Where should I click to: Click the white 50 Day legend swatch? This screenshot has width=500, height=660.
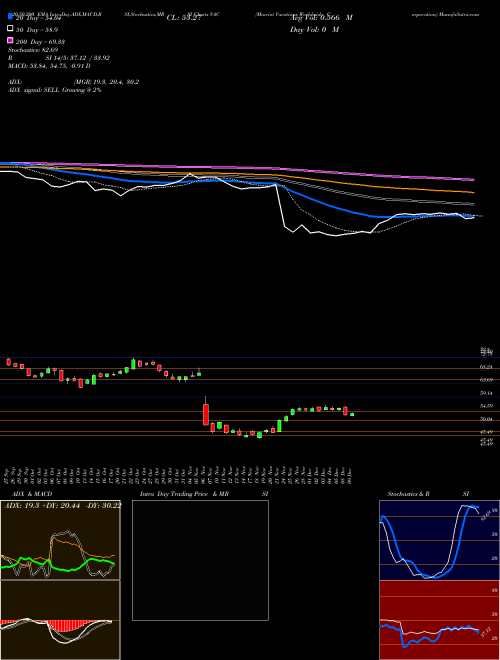tap(10, 29)
